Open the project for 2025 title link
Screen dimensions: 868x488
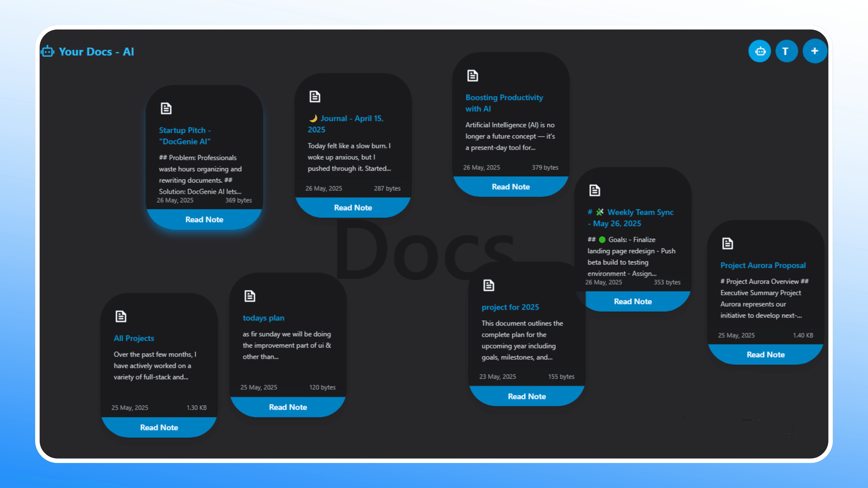point(510,307)
